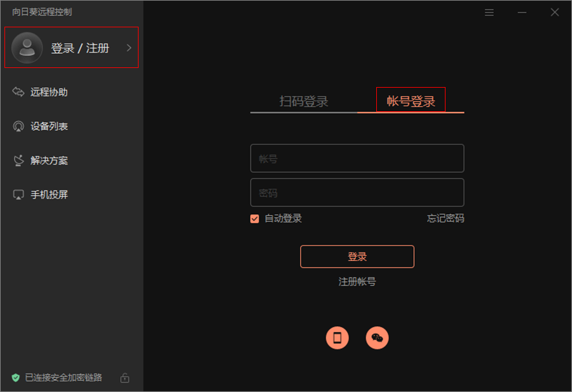Close the 向日葵远程控制 window
Screen dimensions: 572x392
(x=555, y=13)
